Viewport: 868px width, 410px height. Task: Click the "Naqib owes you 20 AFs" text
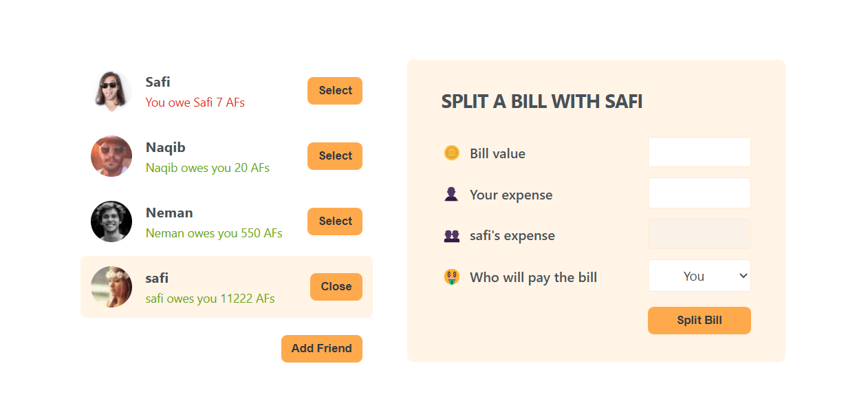208,168
